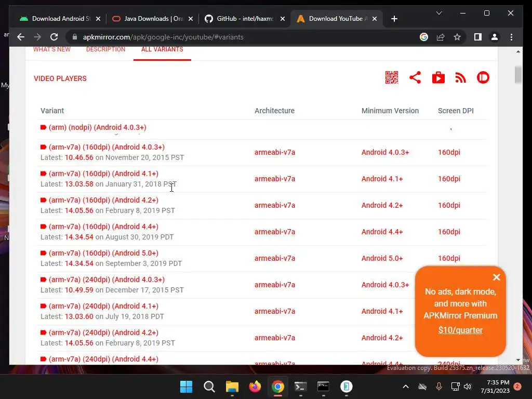Open the Play Store bag icon
The image size is (532, 399).
(x=438, y=78)
